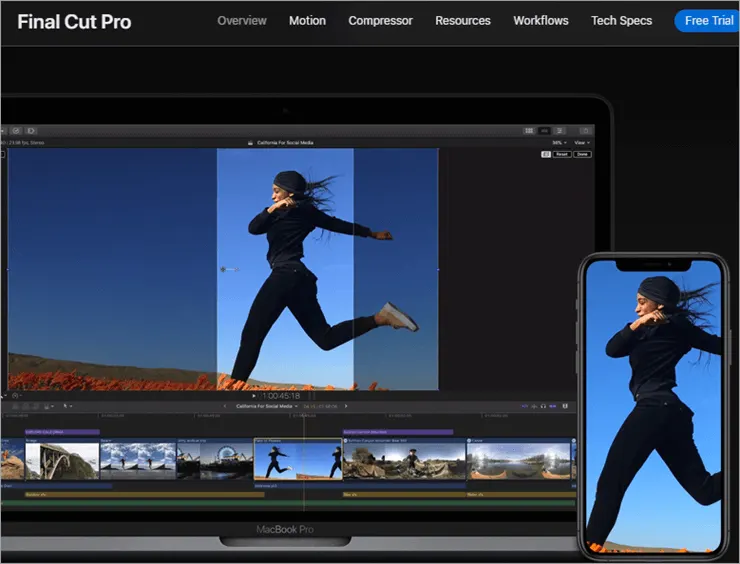
Task: Click the green music audio track
Action: tap(288, 504)
